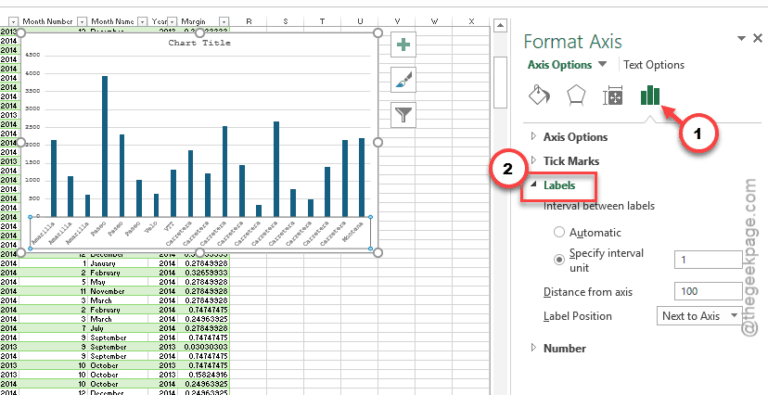Open the Chart Filters funnel button
Image resolution: width=768 pixels, height=395 pixels.
tap(403, 115)
